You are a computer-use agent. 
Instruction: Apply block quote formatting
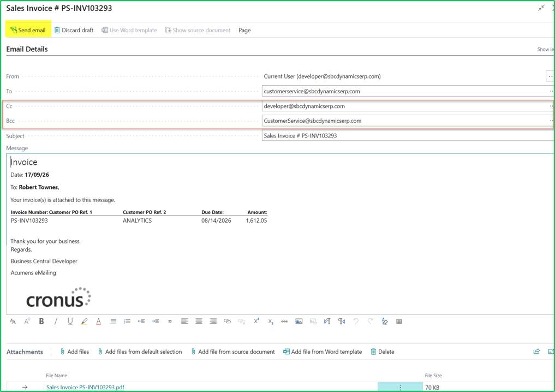170,322
